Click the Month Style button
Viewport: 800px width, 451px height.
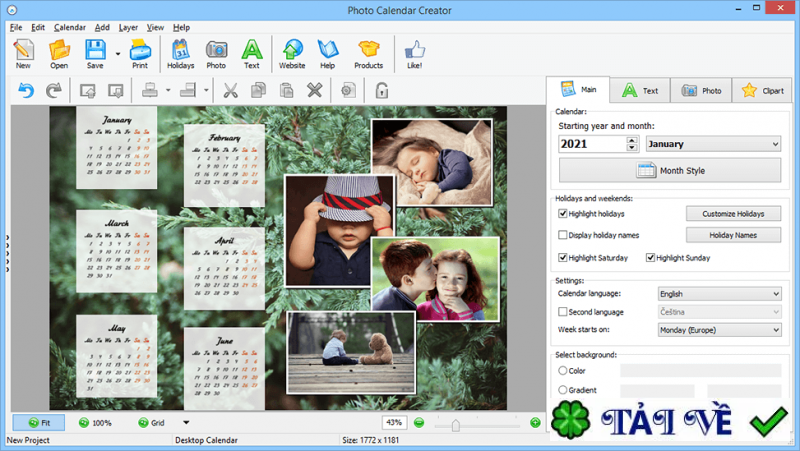[669, 171]
